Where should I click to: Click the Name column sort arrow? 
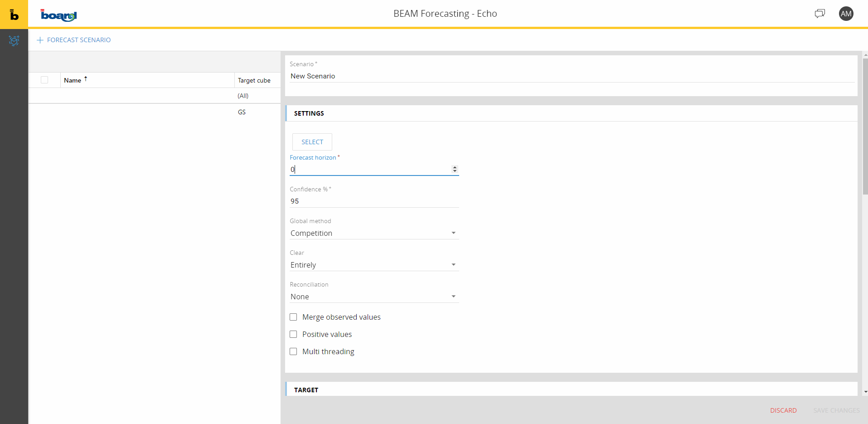pos(86,79)
